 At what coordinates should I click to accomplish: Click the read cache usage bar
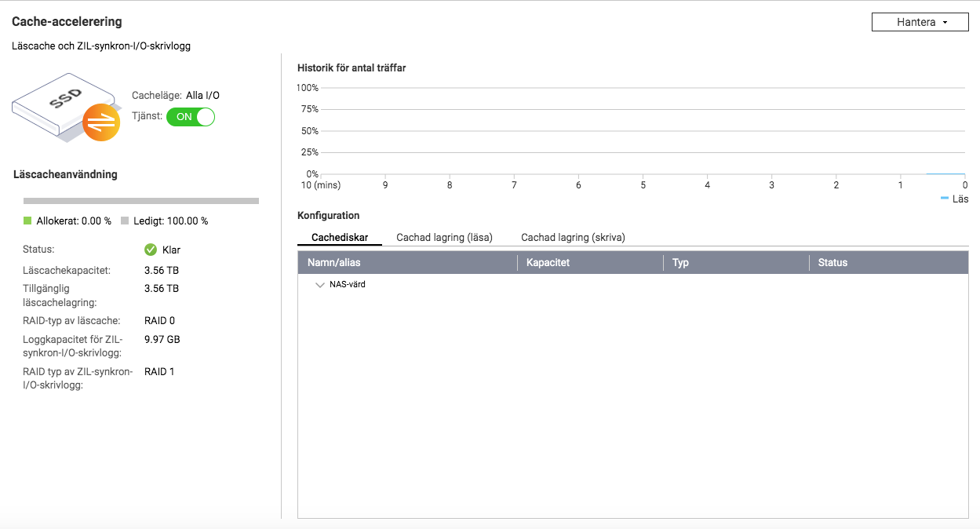(141, 201)
